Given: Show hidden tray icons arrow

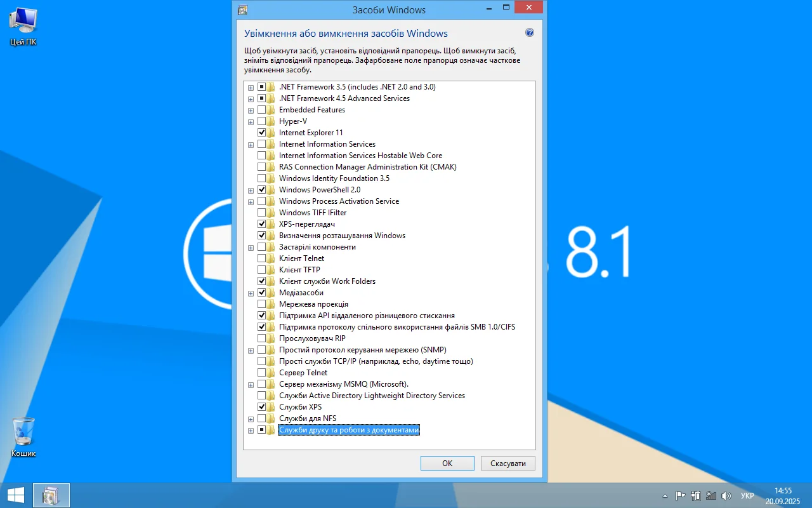Looking at the screenshot, I should point(665,496).
